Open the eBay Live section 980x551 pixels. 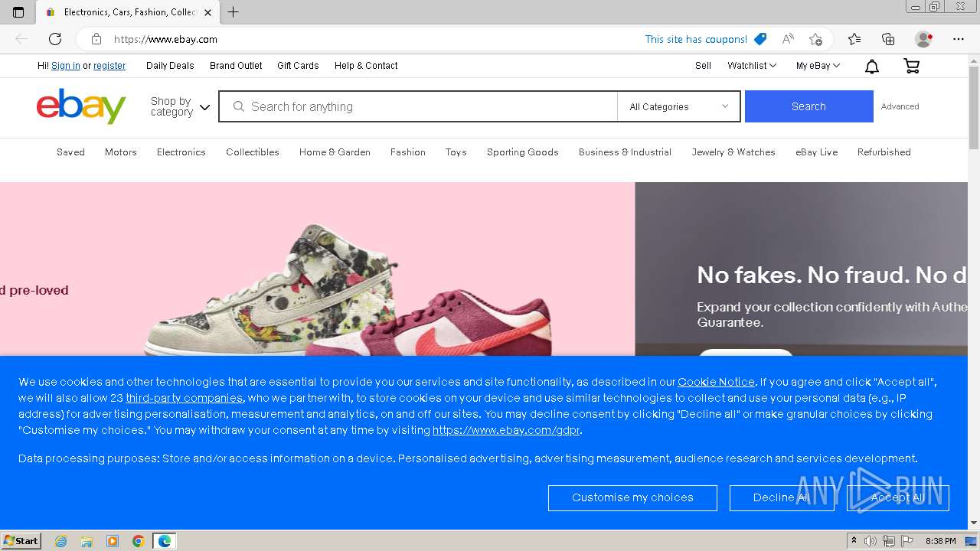pos(817,152)
